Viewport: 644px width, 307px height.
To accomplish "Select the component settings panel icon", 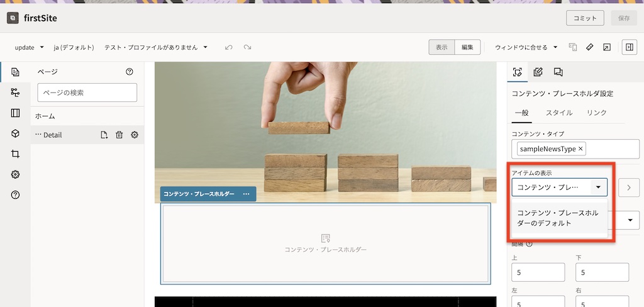I will pyautogui.click(x=518, y=72).
